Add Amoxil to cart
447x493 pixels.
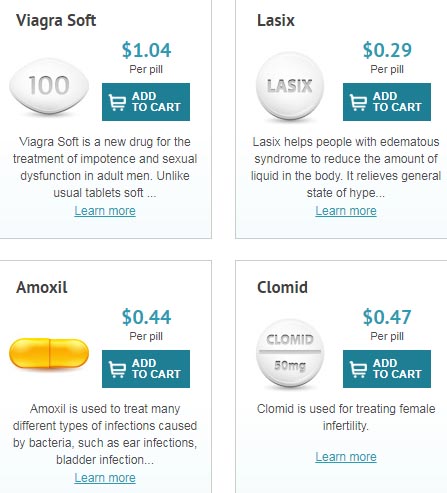coord(146,369)
